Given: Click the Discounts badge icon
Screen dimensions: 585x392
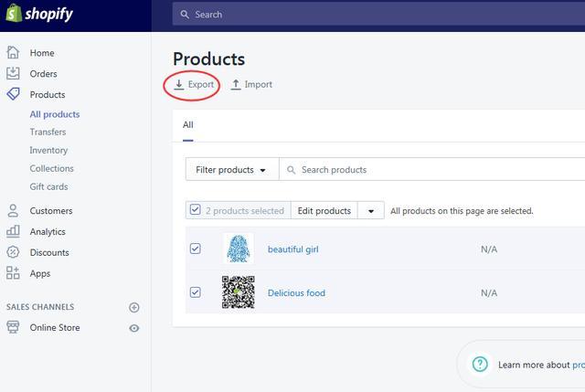Looking at the screenshot, I should tap(13, 252).
